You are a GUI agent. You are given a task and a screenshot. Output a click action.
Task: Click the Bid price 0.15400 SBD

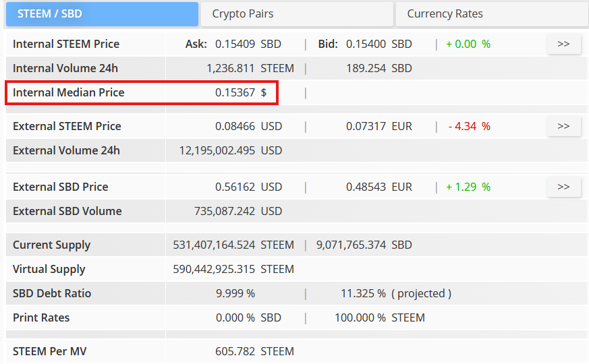[x=378, y=44]
